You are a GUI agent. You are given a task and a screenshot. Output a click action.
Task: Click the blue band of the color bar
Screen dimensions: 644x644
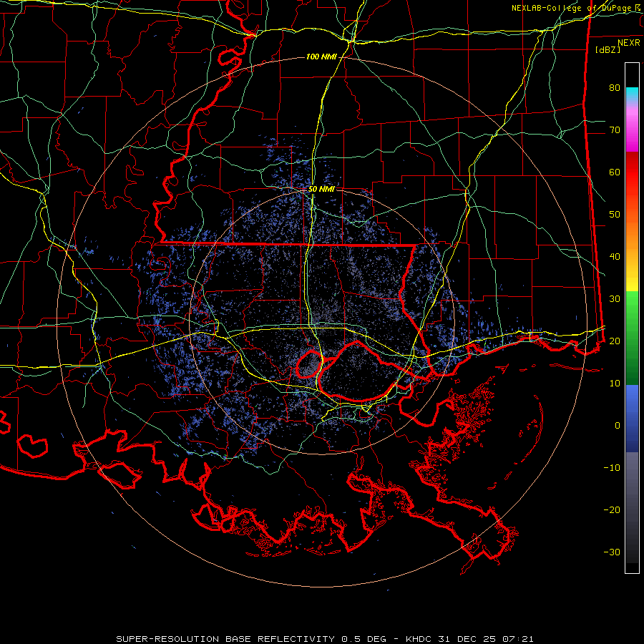[x=632, y=418]
